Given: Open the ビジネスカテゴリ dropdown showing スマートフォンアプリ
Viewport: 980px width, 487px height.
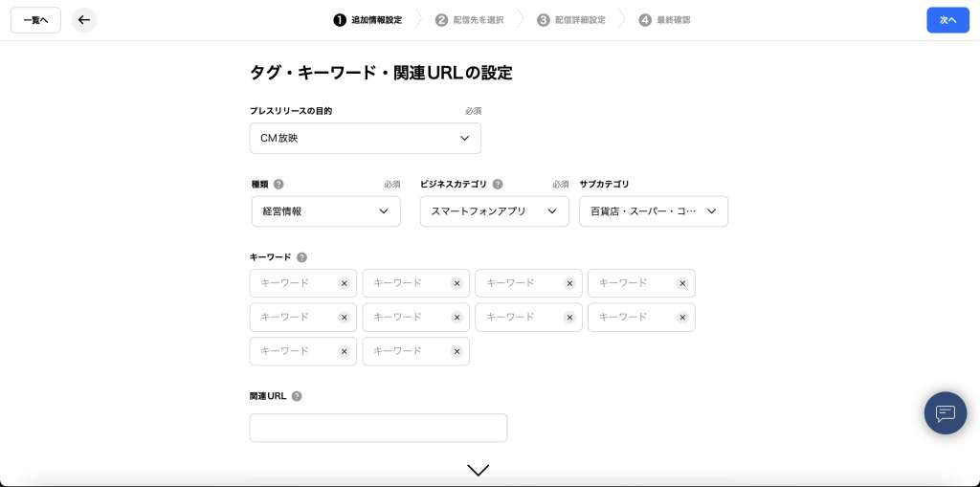Looking at the screenshot, I should point(494,211).
